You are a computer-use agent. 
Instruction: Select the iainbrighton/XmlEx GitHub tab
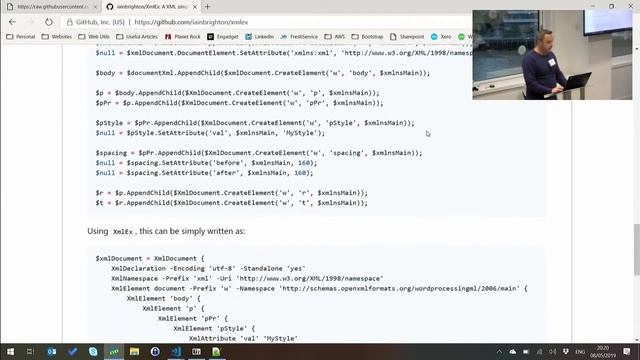151,7
